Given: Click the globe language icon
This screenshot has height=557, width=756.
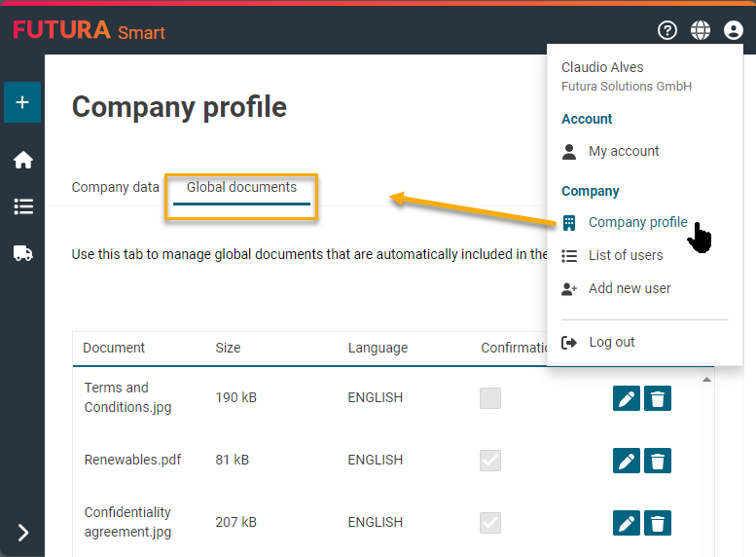Looking at the screenshot, I should [701, 30].
